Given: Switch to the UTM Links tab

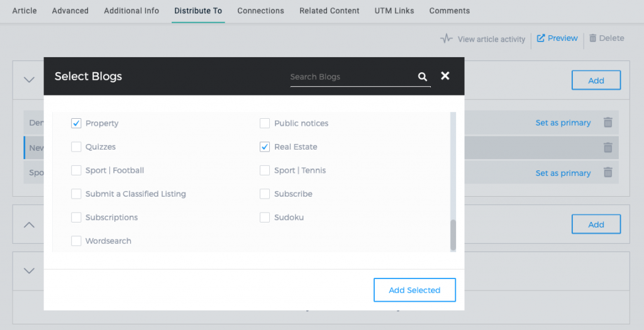Looking at the screenshot, I should pos(394,11).
